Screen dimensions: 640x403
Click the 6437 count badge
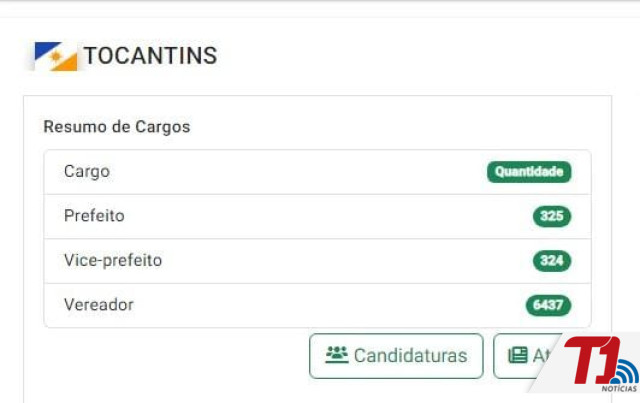(x=548, y=305)
